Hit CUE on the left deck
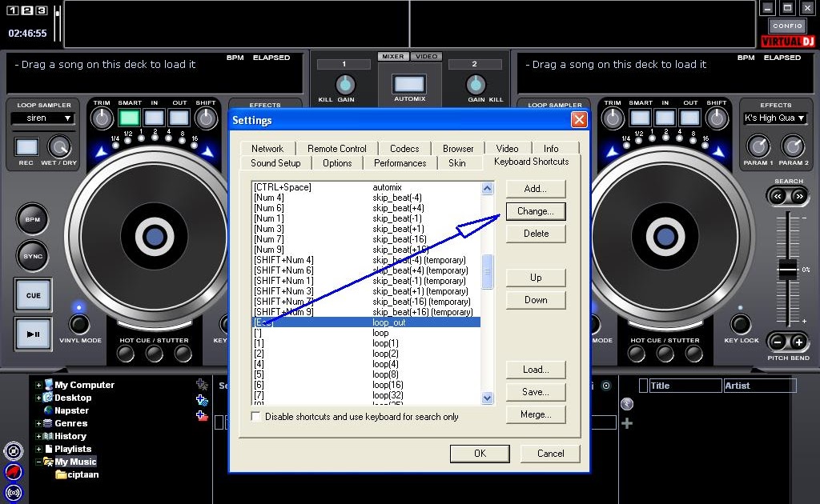This screenshot has width=820, height=504. 33,294
